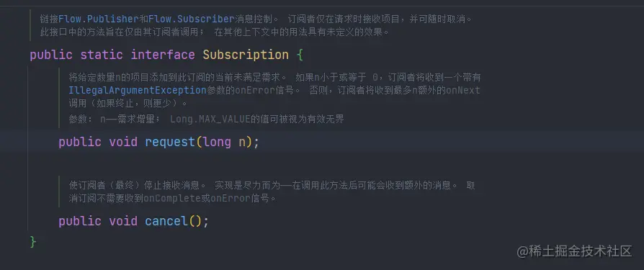Viewport: 644px width, 270px height.
Task: Click the 稀土掘金技术社区 watermark
Action: (574, 251)
